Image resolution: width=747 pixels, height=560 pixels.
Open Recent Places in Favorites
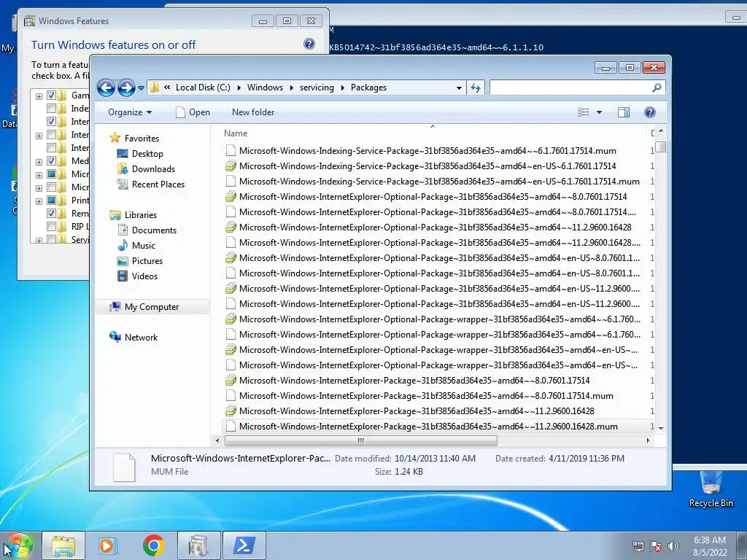pos(158,184)
